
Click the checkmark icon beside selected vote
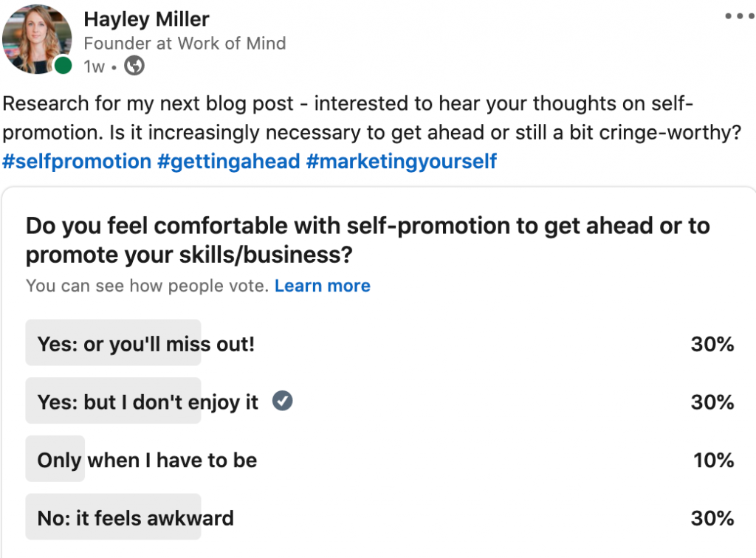pyautogui.click(x=283, y=401)
